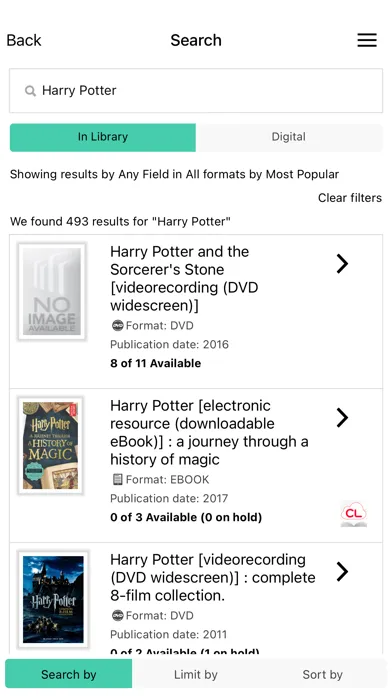
Task: Tap the cloudLibrary CL icon
Action: (x=354, y=514)
